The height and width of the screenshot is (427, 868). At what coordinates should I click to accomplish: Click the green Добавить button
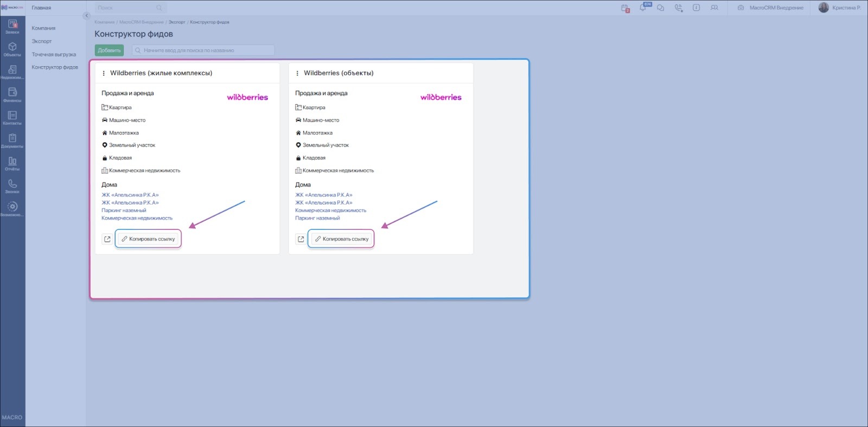coord(109,50)
